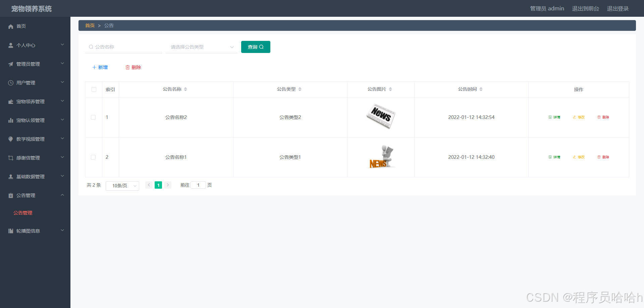Screen dimensions: 644x308
Task: Click 修改 for 公告名称1
Action: 579,157
